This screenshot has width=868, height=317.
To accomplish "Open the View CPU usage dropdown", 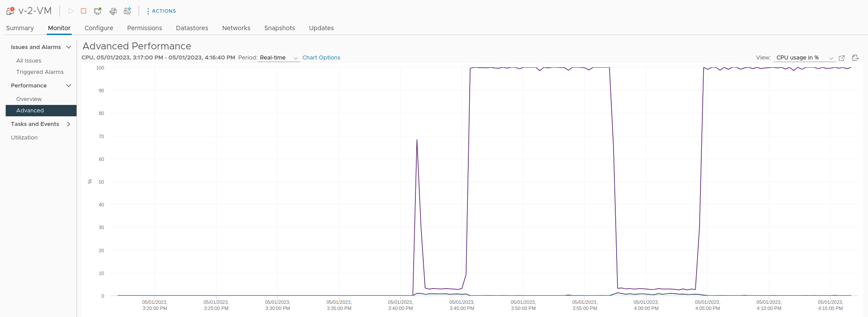I will pyautogui.click(x=805, y=58).
